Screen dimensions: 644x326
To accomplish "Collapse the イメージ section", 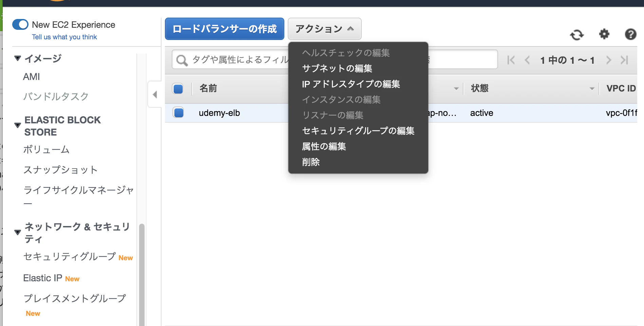I will (18, 58).
